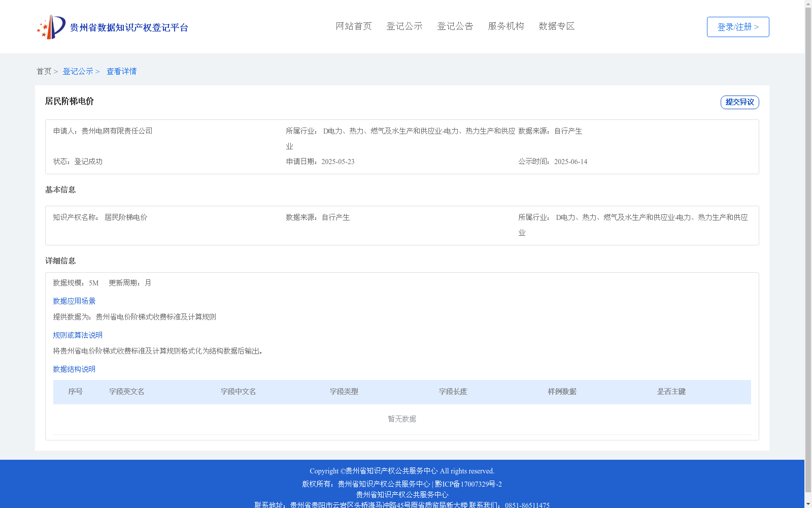Click the 字段中文名 column header

pos(239,392)
